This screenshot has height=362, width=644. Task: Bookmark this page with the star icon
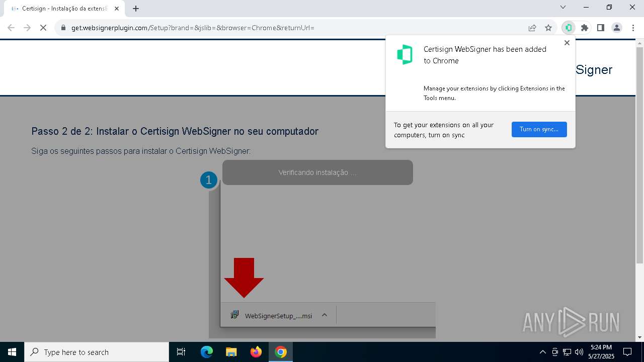[x=548, y=28]
